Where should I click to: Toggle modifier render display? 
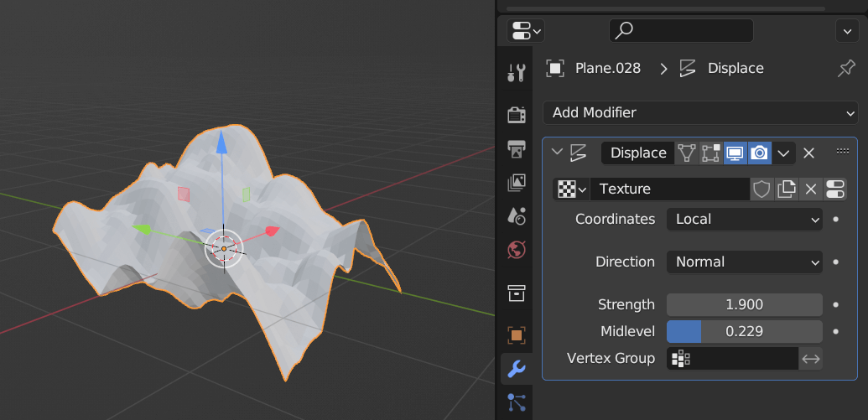(760, 153)
